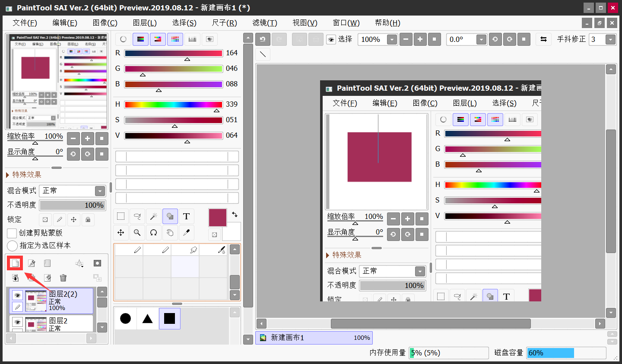
Task: Choose the triangle shape
Action: pyautogui.click(x=148, y=319)
